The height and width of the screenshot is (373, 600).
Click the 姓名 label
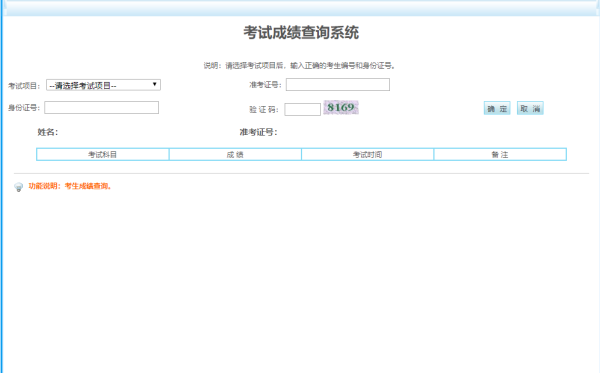(48, 132)
